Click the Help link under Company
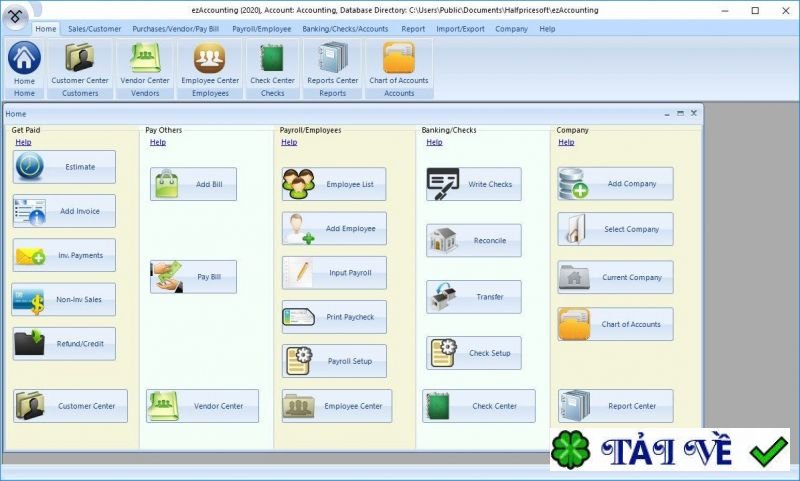The image size is (800, 481). click(566, 142)
